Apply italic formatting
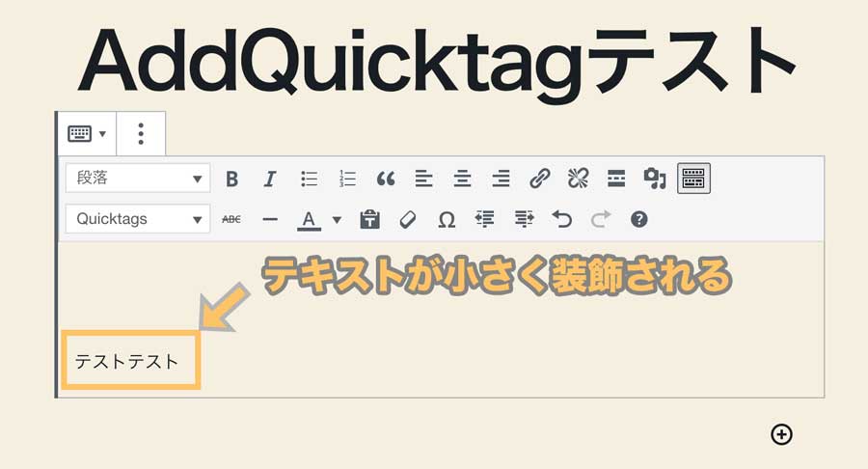 [x=270, y=179]
